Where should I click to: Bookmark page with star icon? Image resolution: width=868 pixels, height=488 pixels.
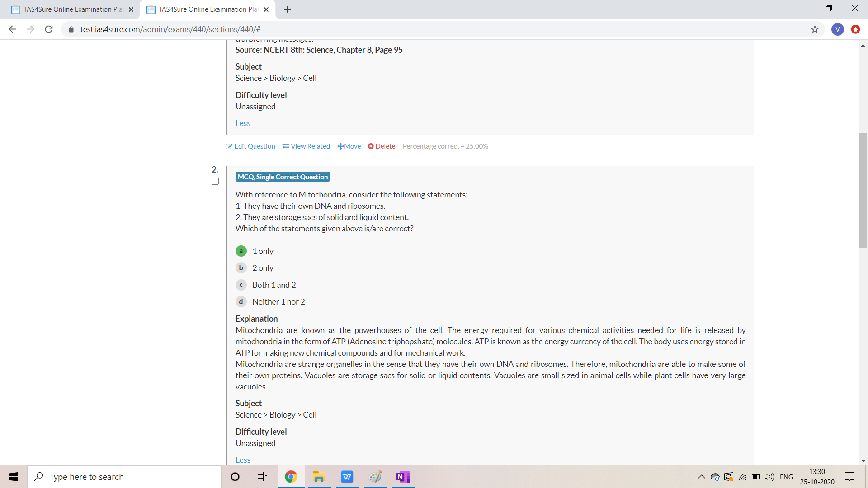coord(815,29)
